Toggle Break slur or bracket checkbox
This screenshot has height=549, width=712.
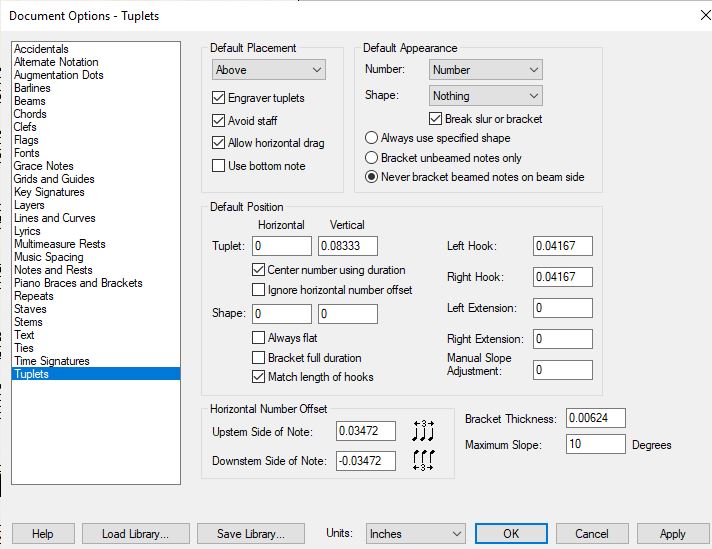coord(435,119)
